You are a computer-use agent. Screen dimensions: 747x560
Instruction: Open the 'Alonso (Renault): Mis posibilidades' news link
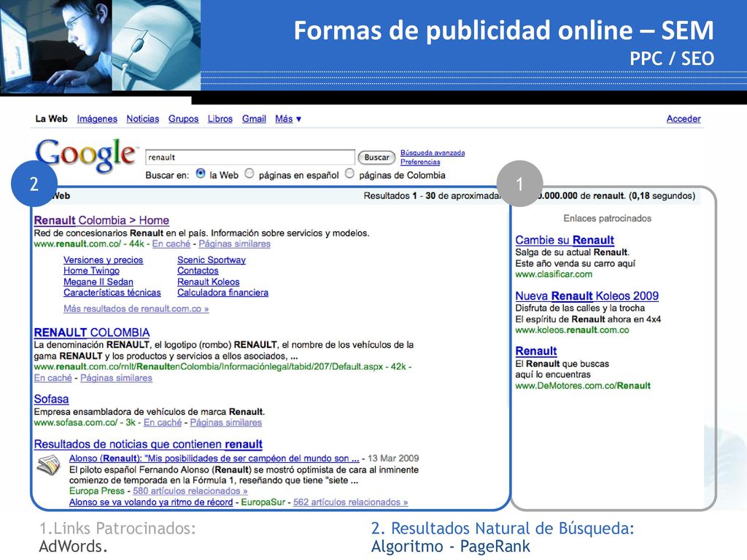tap(214, 458)
